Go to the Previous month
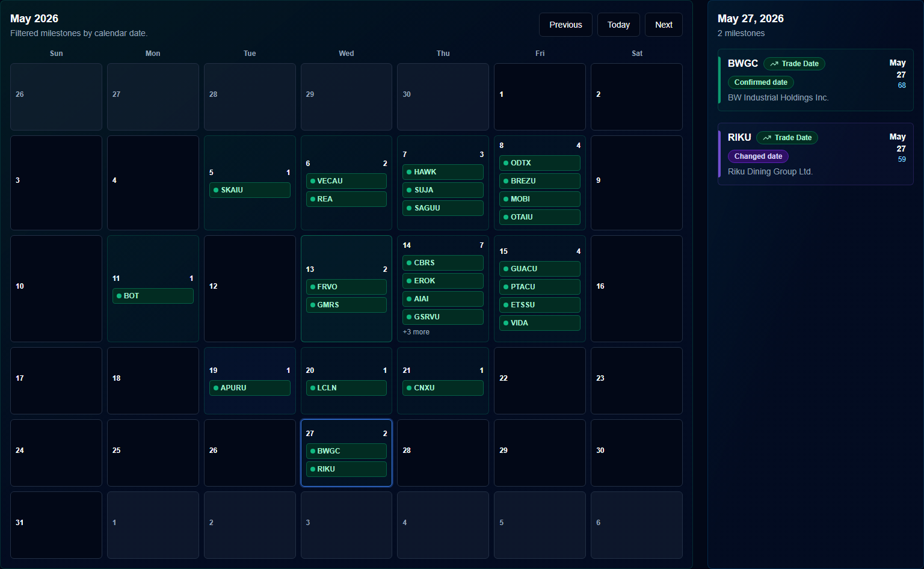924x569 pixels. pyautogui.click(x=565, y=25)
